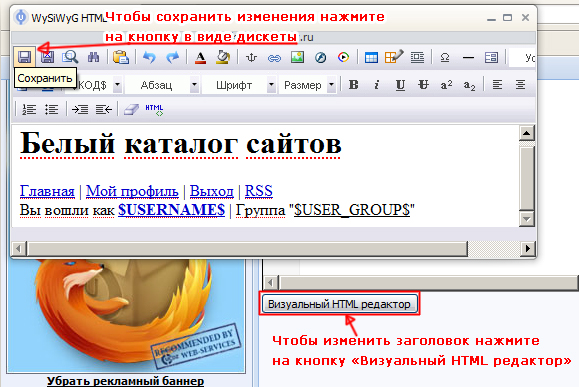Click the Убрать рекламный баннер link
The width and height of the screenshot is (579, 387).
point(126,381)
